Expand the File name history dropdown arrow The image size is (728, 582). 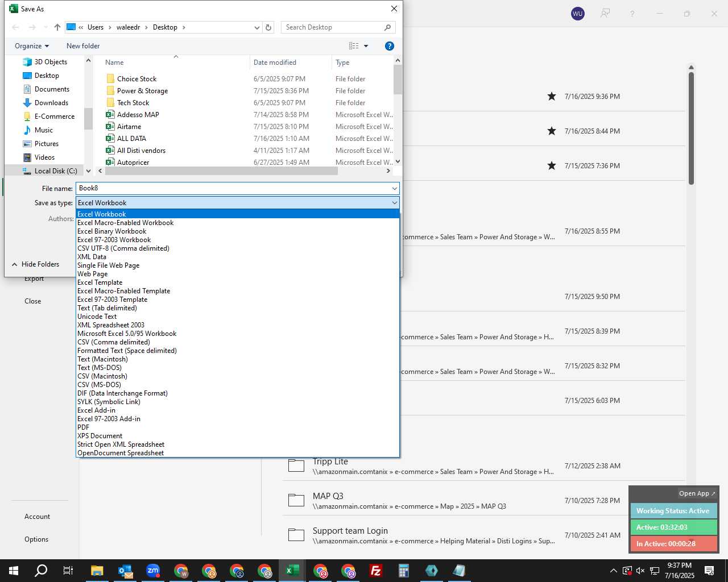coord(394,188)
